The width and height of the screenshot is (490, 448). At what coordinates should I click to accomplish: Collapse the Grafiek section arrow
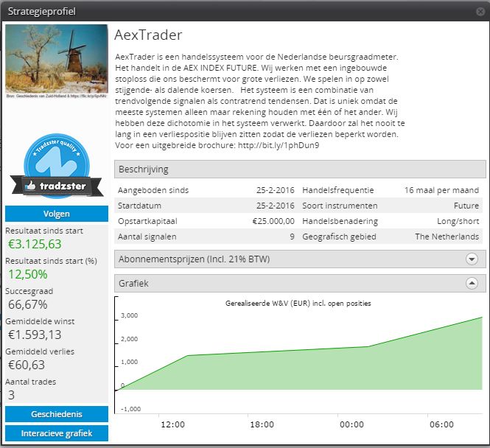coord(472,284)
